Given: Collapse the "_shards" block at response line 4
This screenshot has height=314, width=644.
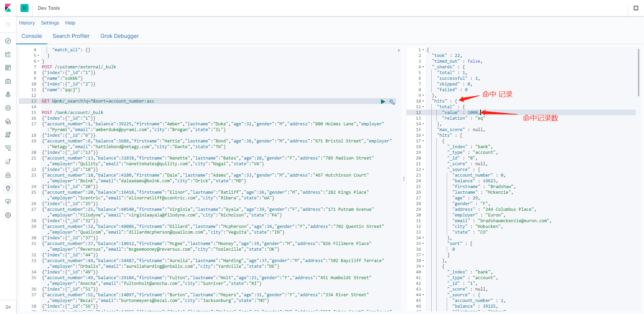Looking at the screenshot, I should (423, 67).
